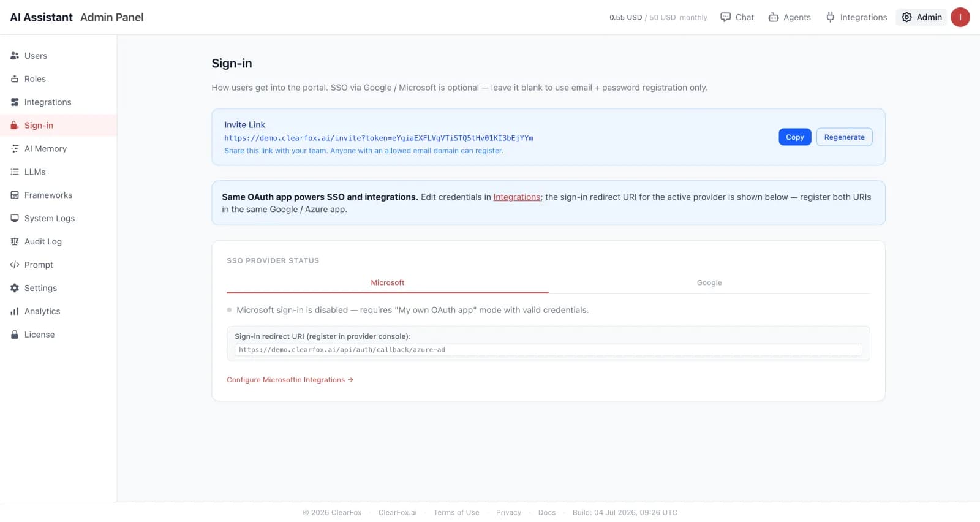Viewport: 980px width, 522px height.
Task: Click the Analytics bar chart icon
Action: (15, 312)
